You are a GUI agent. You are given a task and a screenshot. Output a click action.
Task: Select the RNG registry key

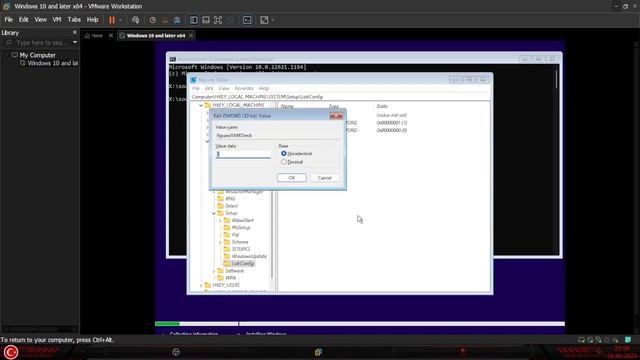coord(230,198)
